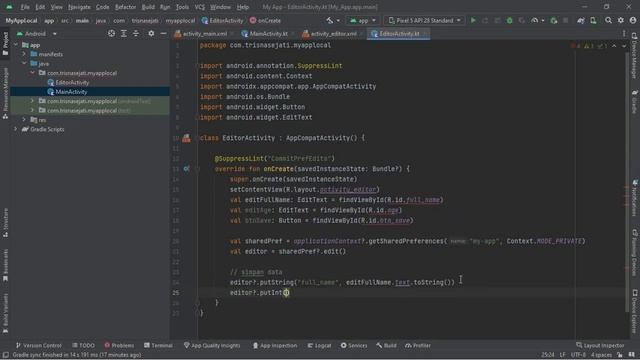The image size is (640, 360).
Task: Open Project panel options gear
Action: (x=151, y=33)
